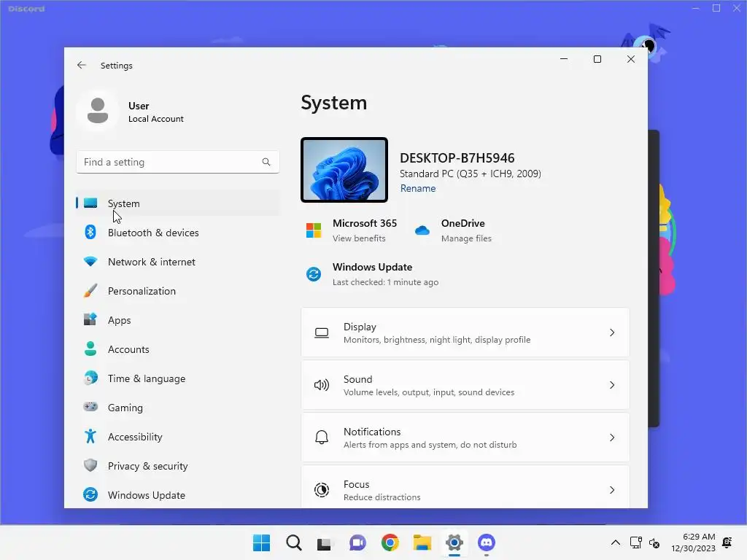The image size is (747, 560).
Task: Open Windows Start menu on taskbar
Action: tap(262, 542)
